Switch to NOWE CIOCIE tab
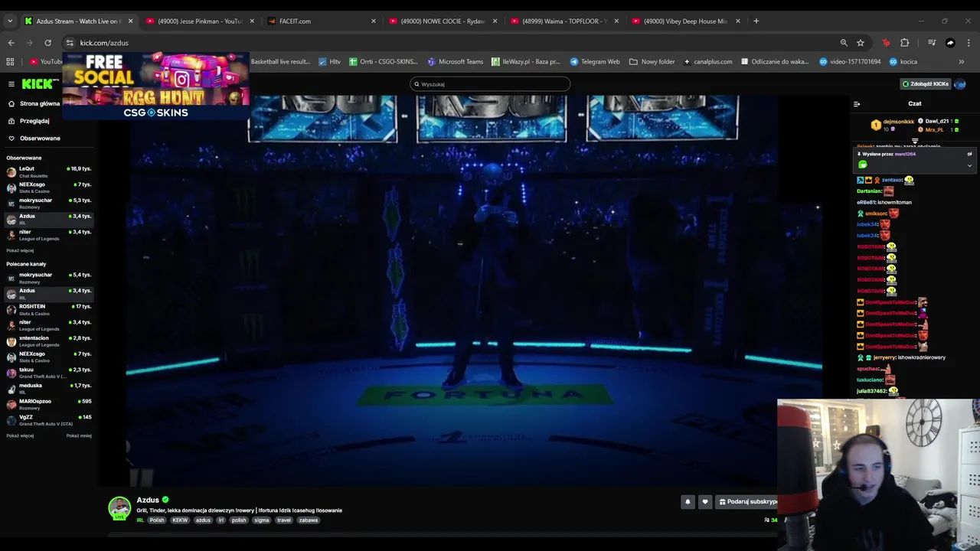The width and height of the screenshot is (980, 551). coord(443,21)
